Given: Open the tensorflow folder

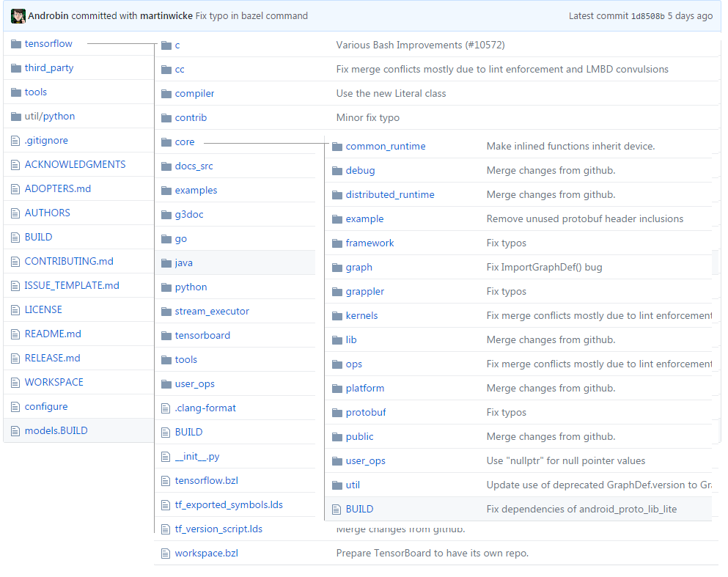Looking at the screenshot, I should [x=48, y=44].
